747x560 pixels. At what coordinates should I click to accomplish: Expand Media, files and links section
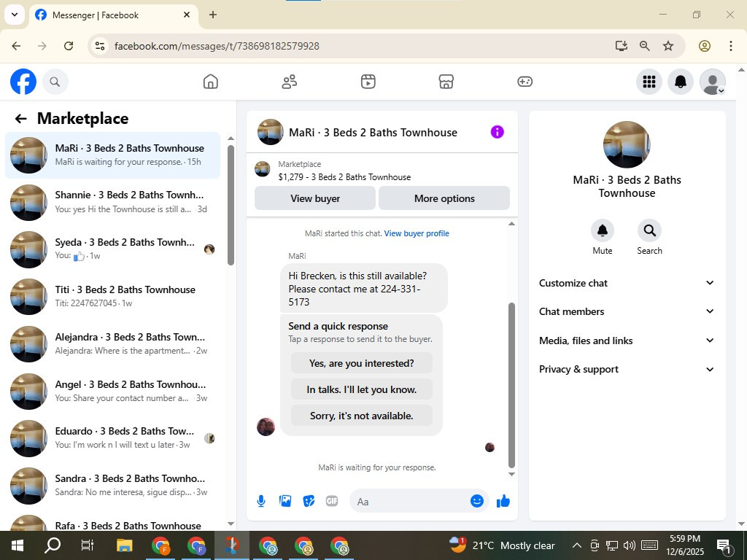coord(627,341)
